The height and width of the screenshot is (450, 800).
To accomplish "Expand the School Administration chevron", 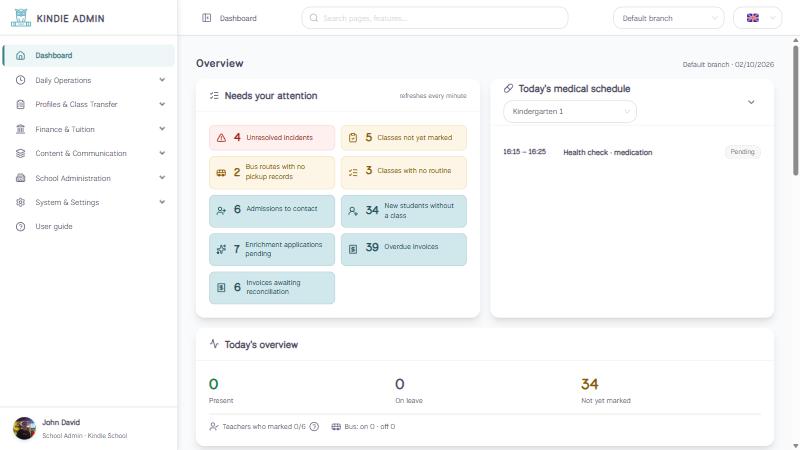I will (x=162, y=178).
